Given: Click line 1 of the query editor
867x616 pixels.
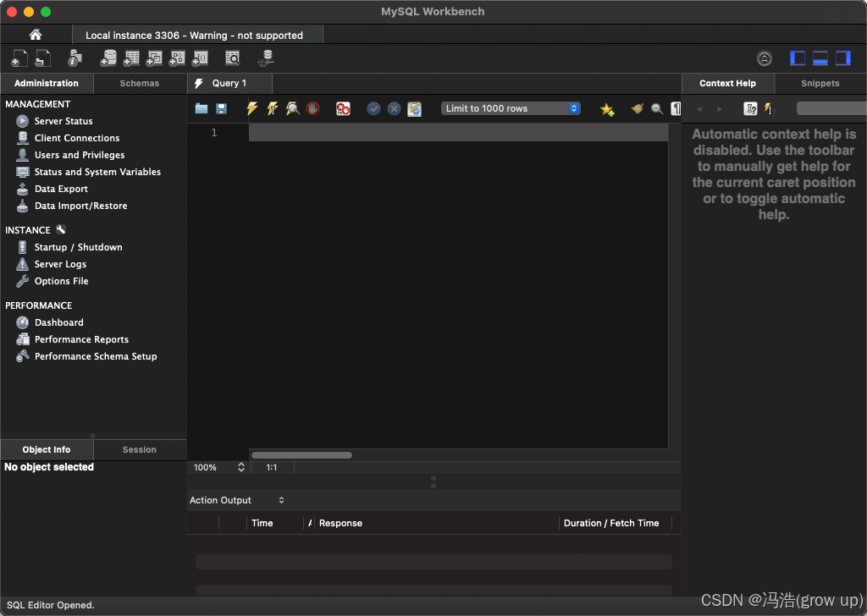Looking at the screenshot, I should tap(458, 133).
